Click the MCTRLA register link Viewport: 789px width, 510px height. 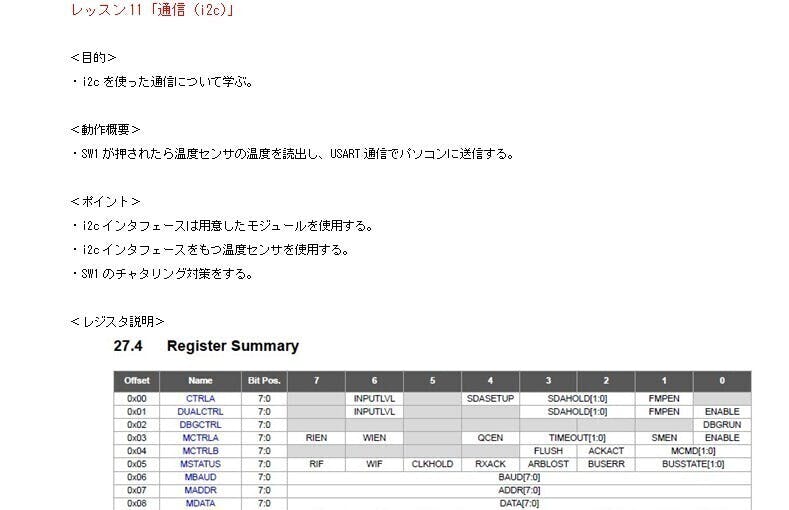tap(201, 437)
